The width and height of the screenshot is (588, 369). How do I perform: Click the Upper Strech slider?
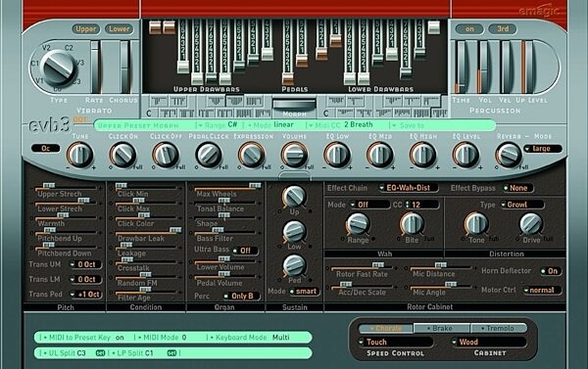pyautogui.click(x=66, y=187)
